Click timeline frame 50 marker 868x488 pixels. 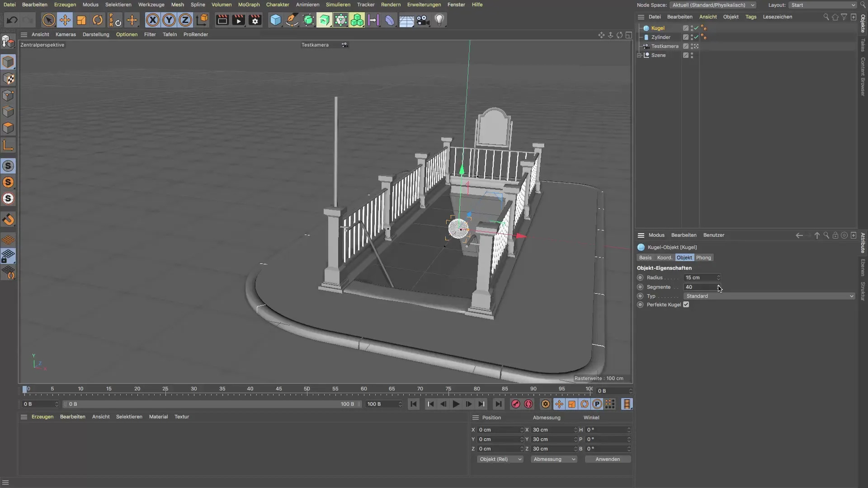point(307,389)
